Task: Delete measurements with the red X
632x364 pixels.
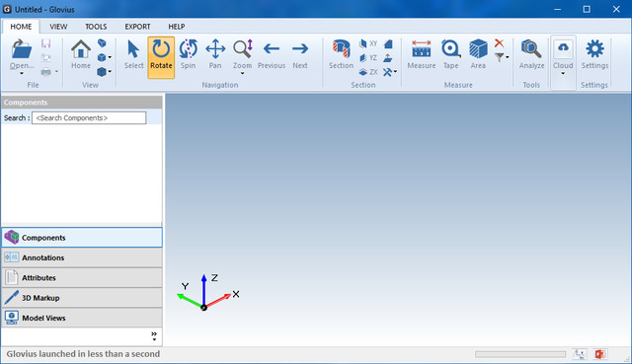Action: [499, 43]
